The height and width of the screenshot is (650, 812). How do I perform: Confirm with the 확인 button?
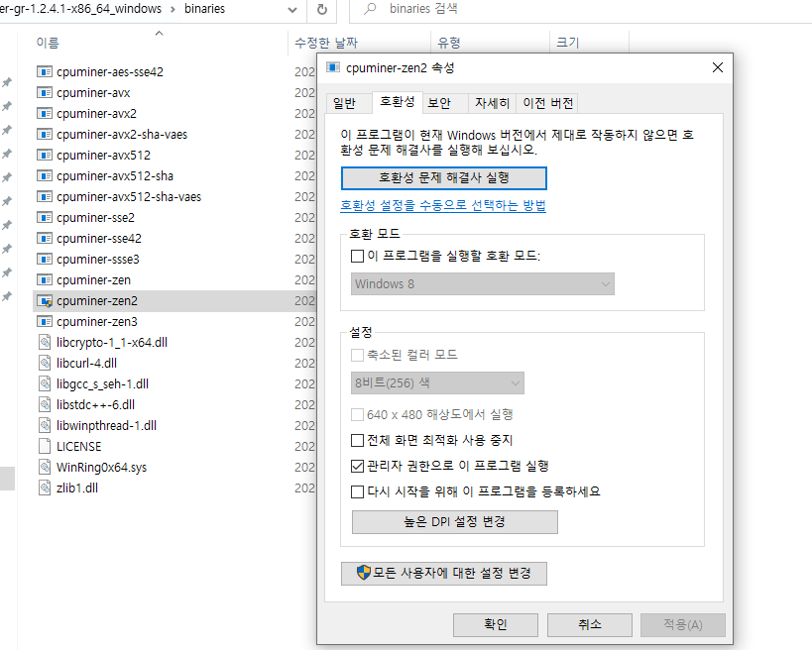pos(496,624)
